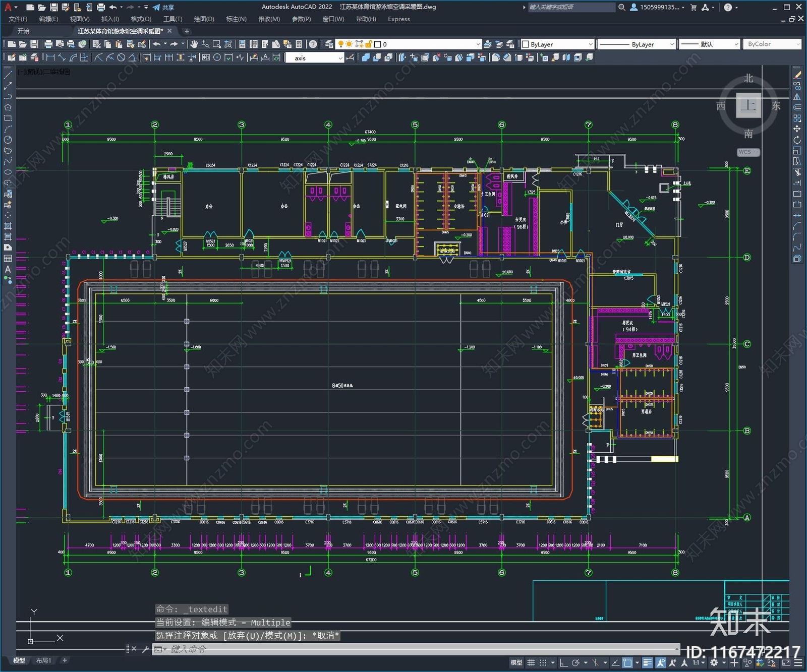This screenshot has width=807, height=672.
Task: Click the search magnifier icon in title bar
Action: coord(622,7)
